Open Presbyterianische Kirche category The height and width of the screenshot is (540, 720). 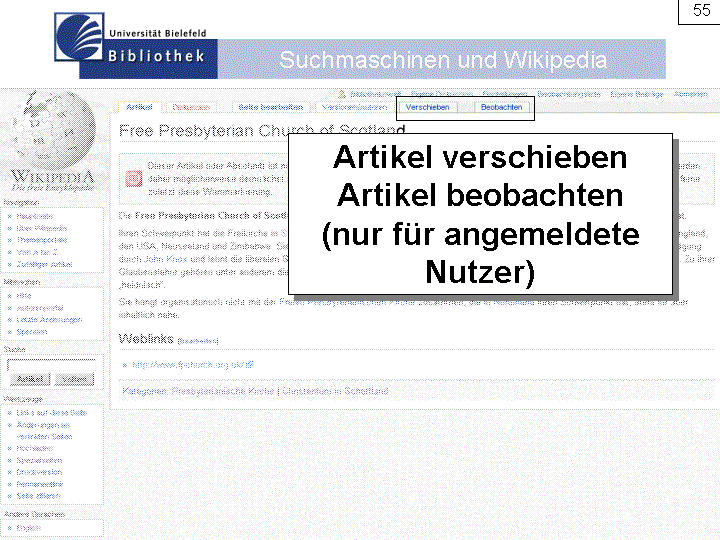coord(223,391)
